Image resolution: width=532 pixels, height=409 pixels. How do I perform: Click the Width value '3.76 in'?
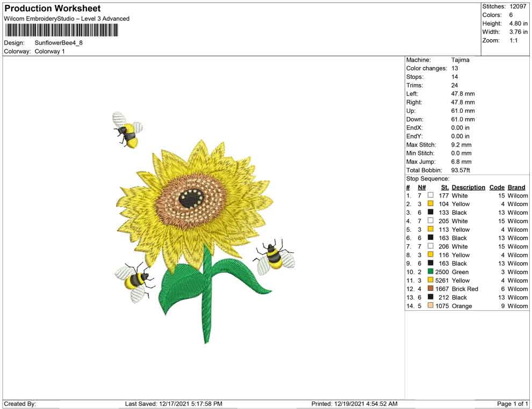click(518, 32)
